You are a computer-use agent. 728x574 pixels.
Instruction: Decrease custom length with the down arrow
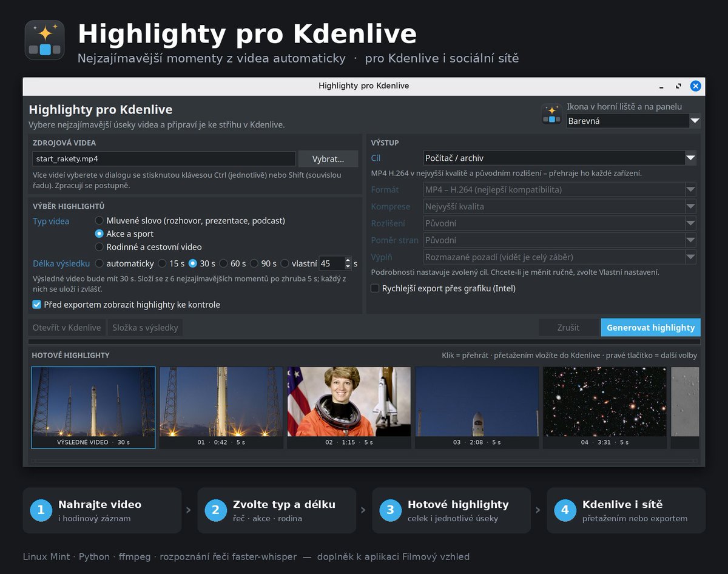[x=348, y=267]
